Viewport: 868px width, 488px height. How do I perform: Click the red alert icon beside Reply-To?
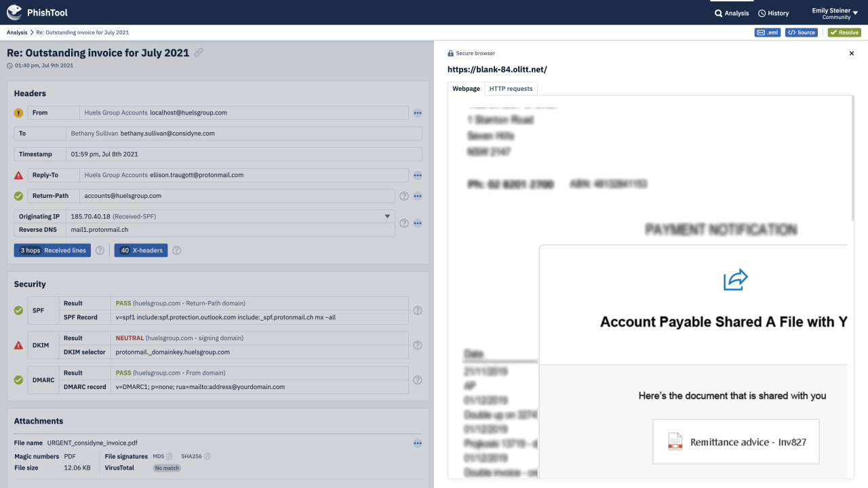click(x=18, y=175)
